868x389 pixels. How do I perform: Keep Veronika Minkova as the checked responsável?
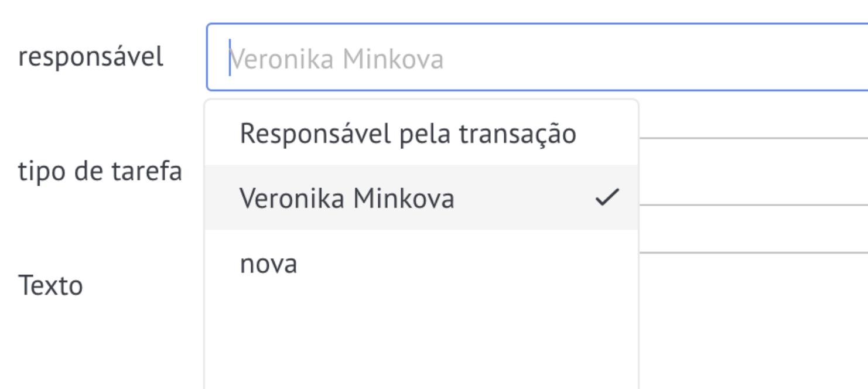coord(421,197)
